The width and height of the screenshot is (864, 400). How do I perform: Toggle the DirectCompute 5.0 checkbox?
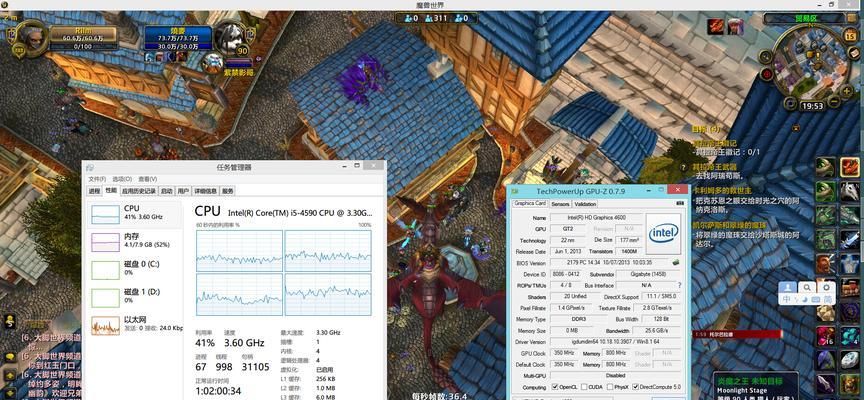(x=636, y=387)
